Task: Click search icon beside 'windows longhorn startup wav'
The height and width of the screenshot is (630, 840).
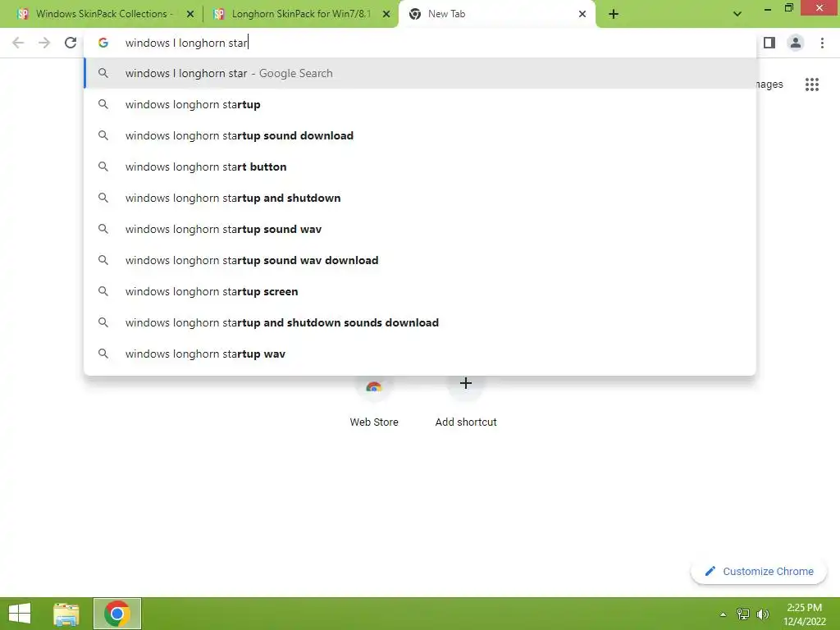Action: pos(103,354)
